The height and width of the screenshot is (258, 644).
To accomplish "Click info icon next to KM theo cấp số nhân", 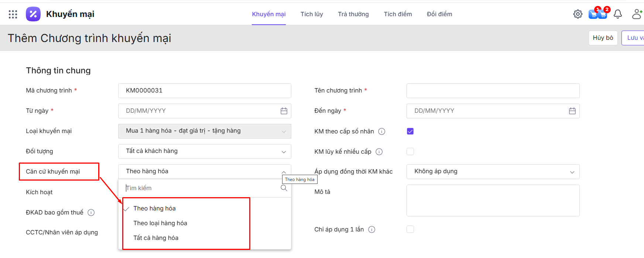I will click(x=382, y=132).
